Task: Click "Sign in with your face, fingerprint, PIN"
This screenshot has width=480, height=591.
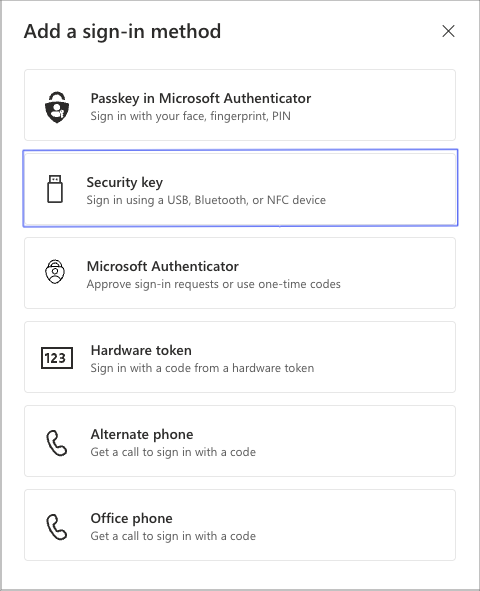Action: coord(191,116)
